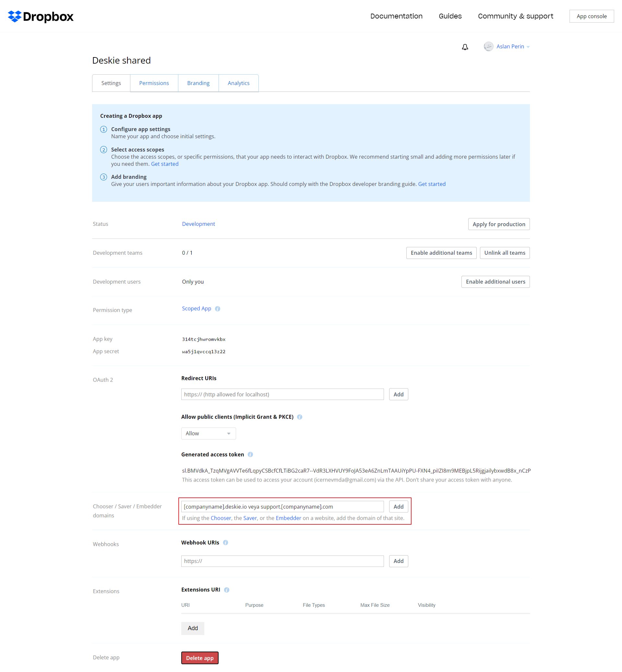Click Apply for production button
This screenshot has height=672, width=622.
pyautogui.click(x=499, y=224)
